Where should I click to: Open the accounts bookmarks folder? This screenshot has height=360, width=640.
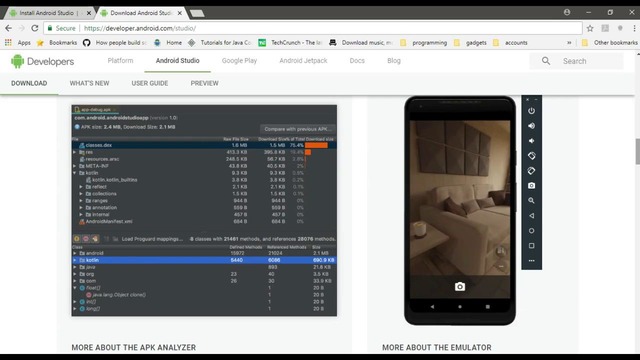(510, 42)
